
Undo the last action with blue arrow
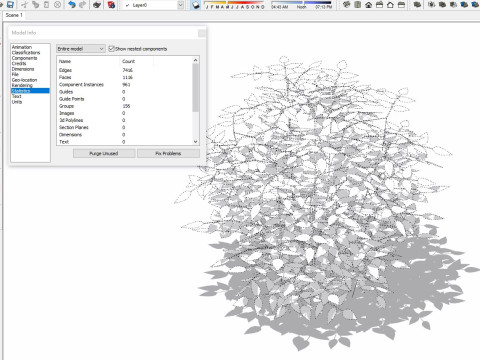click(72, 5)
